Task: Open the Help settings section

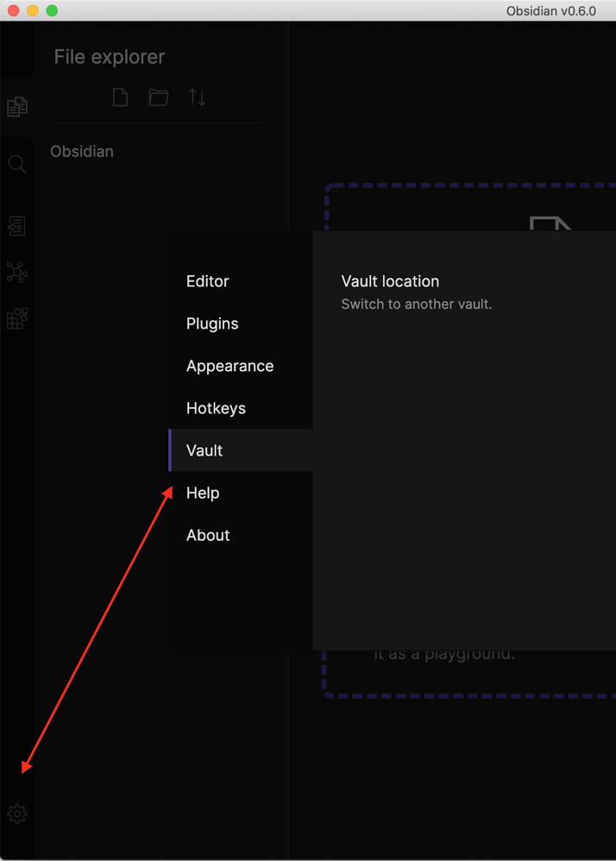Action: coord(204,493)
